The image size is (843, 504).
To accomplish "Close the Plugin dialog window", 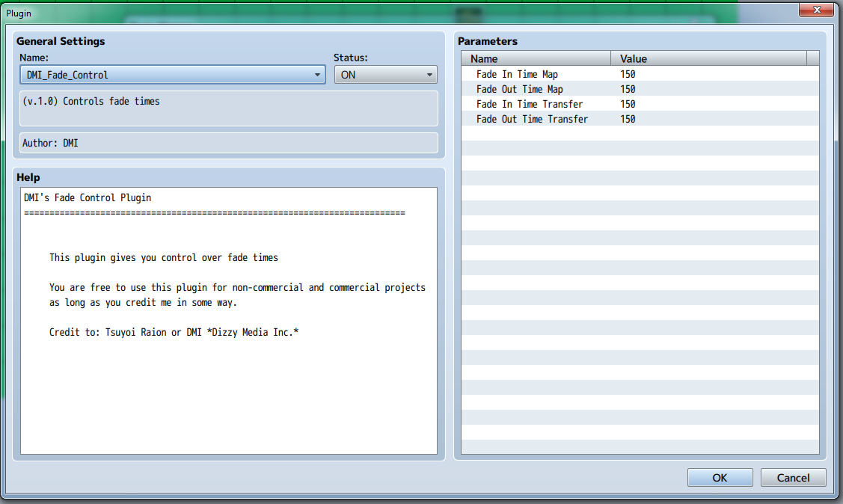I will coord(816,10).
